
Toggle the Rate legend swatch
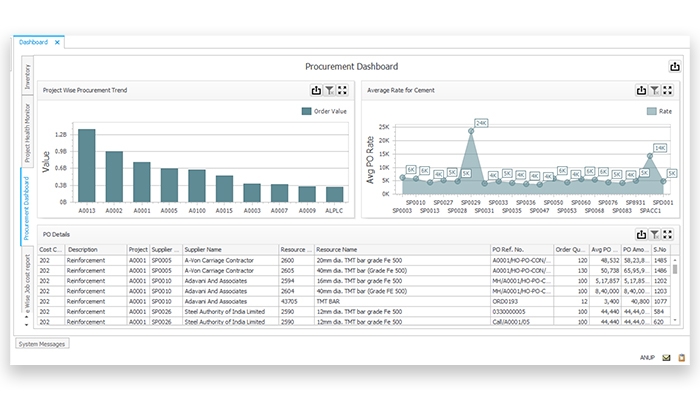(651, 111)
